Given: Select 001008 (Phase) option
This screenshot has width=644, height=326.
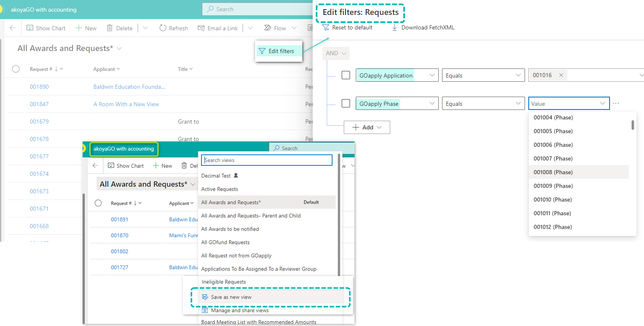Looking at the screenshot, I should point(579,172).
